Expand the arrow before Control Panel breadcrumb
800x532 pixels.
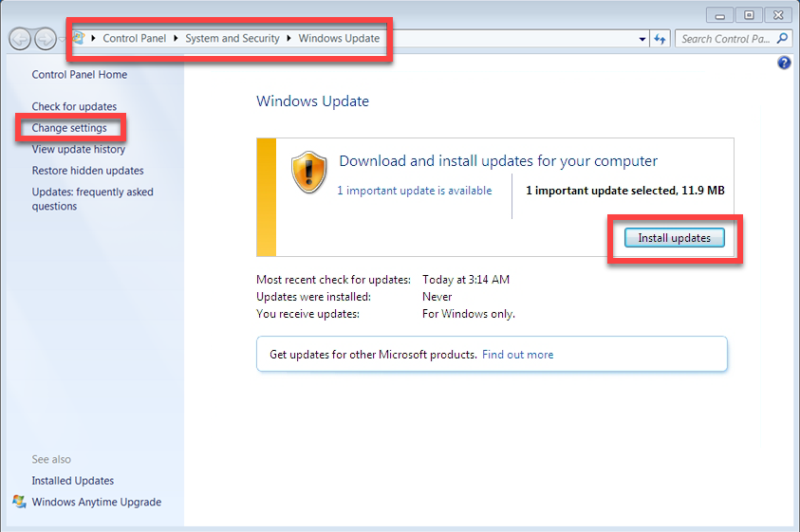click(93, 38)
